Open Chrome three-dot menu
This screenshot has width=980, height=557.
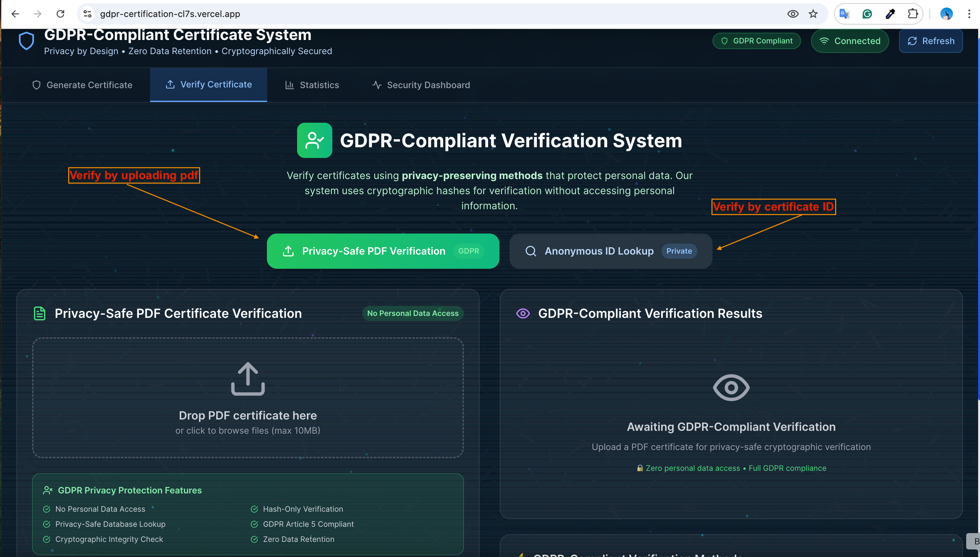[969, 14]
